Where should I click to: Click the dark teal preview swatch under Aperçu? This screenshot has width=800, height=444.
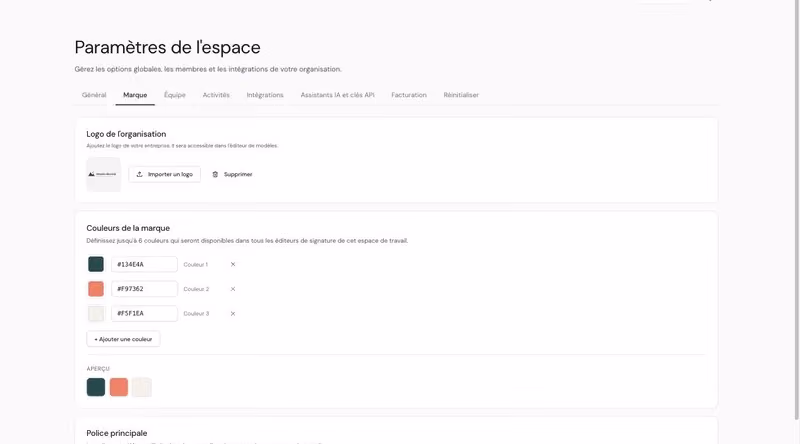[96, 387]
